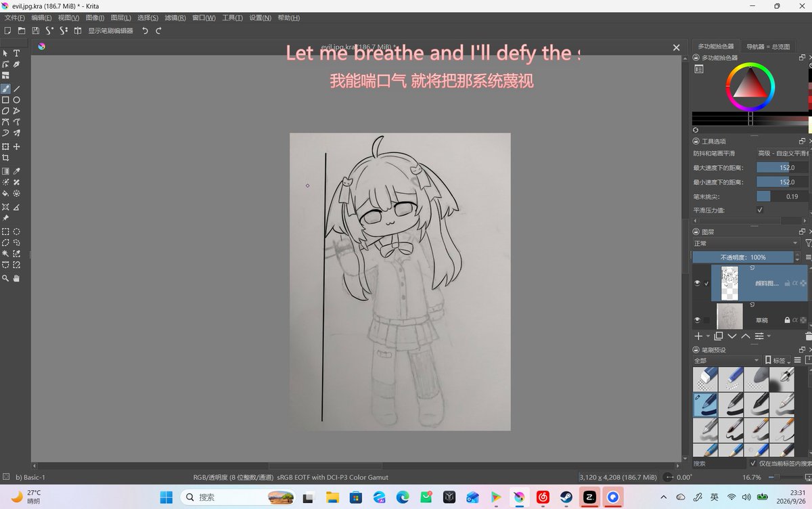Click the 笔末挑尖 0.19 slider

[782, 196]
